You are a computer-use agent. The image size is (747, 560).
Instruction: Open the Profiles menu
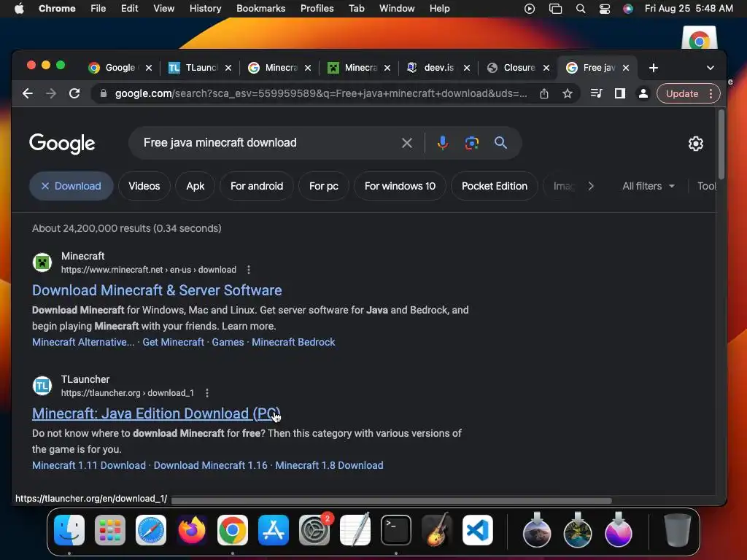tap(317, 9)
